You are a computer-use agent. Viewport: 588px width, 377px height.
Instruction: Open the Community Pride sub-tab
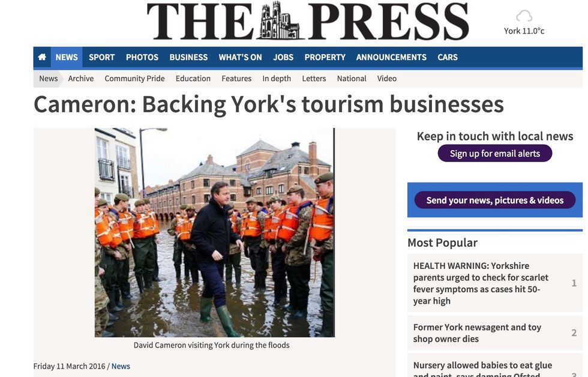point(134,79)
